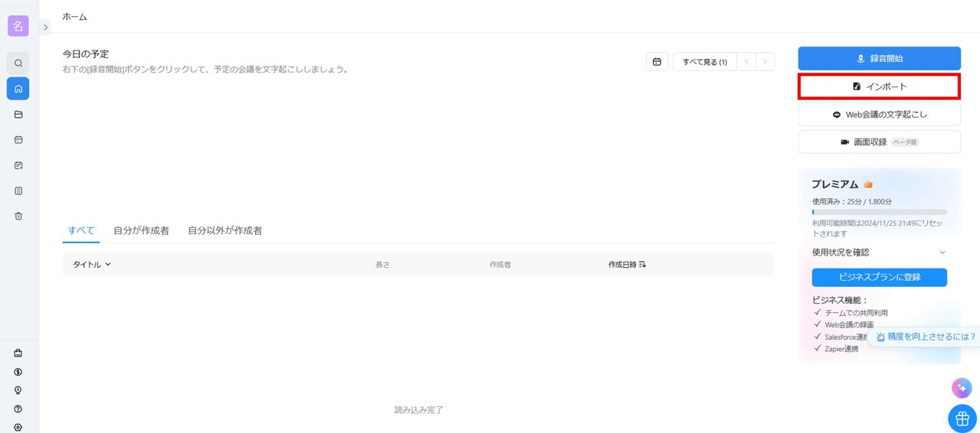Open the document list sidebar icon
980x433 pixels.
point(18,190)
